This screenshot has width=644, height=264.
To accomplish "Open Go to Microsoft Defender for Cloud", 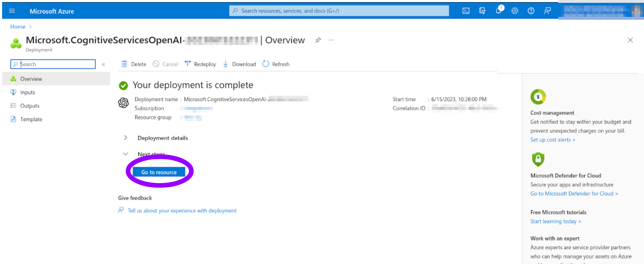I will point(574,194).
